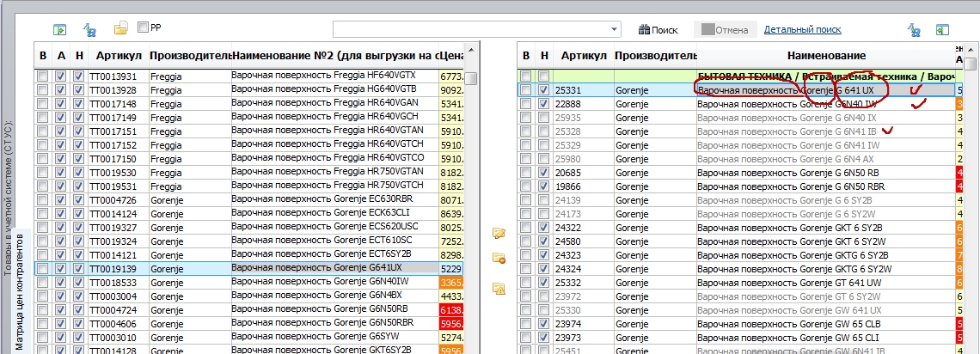The height and width of the screenshot is (354, 980).
Task: Click the Наименование header in right table
Action: (x=825, y=56)
